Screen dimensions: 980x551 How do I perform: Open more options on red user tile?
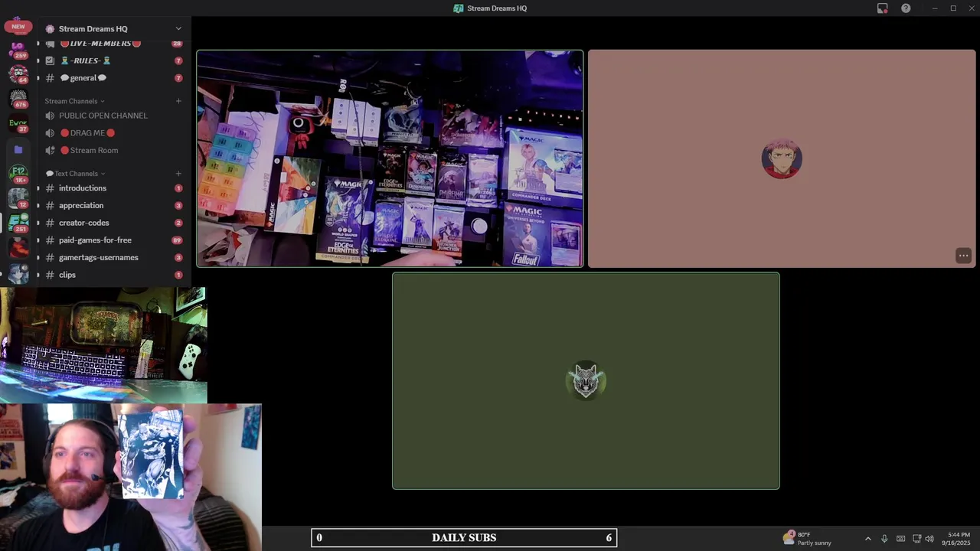tap(963, 256)
